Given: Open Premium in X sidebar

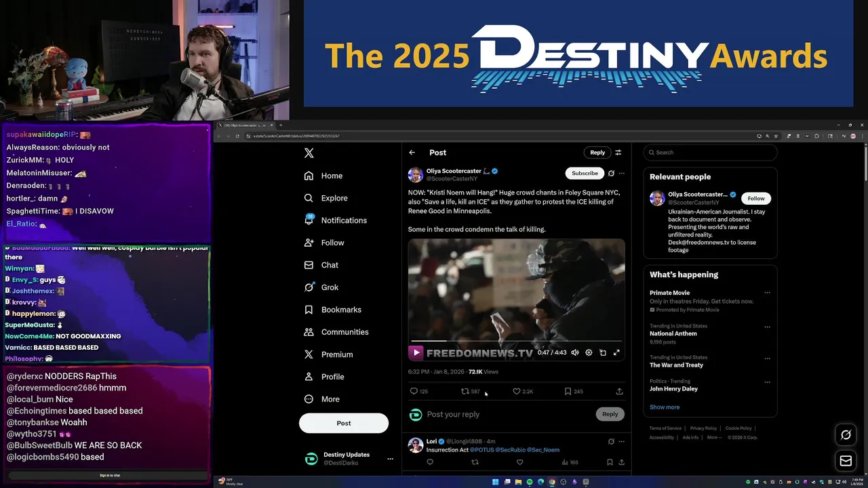Looking at the screenshot, I should click(x=328, y=354).
